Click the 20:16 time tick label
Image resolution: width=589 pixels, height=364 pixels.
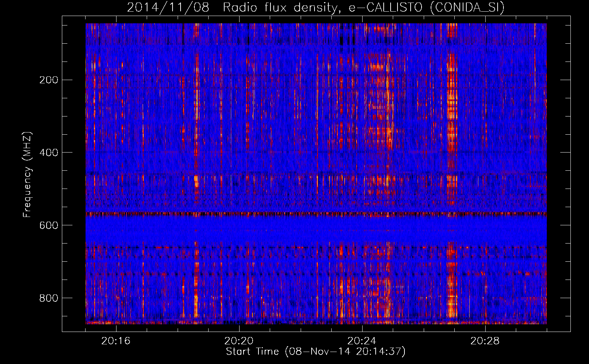pos(116,341)
